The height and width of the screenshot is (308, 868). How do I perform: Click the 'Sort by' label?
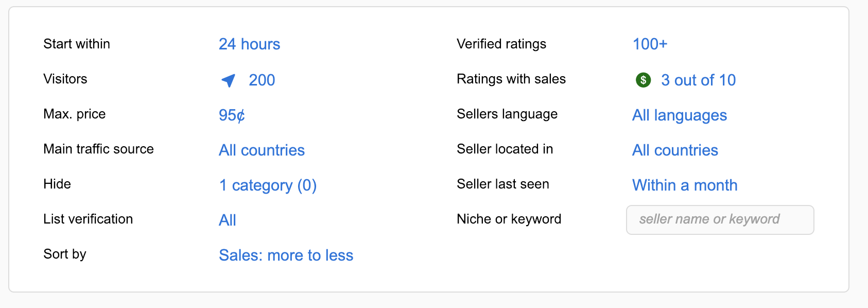65,254
